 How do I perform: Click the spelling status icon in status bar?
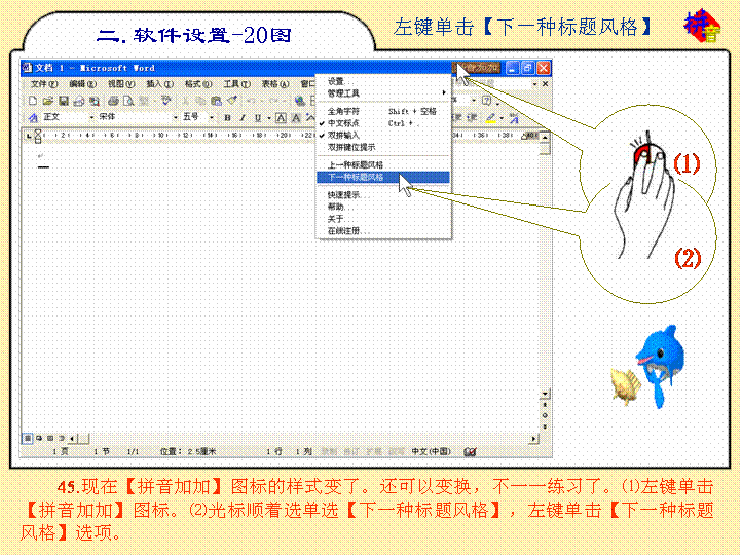coord(470,452)
